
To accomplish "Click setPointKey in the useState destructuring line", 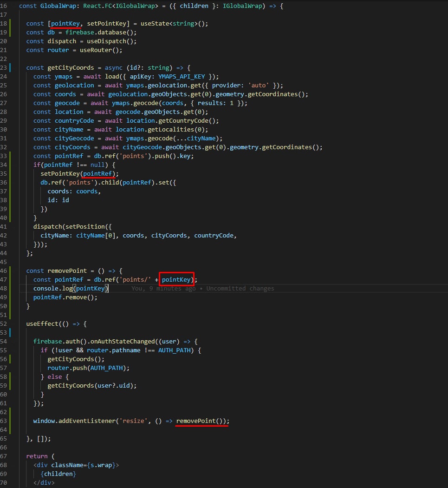I will 106,24.
